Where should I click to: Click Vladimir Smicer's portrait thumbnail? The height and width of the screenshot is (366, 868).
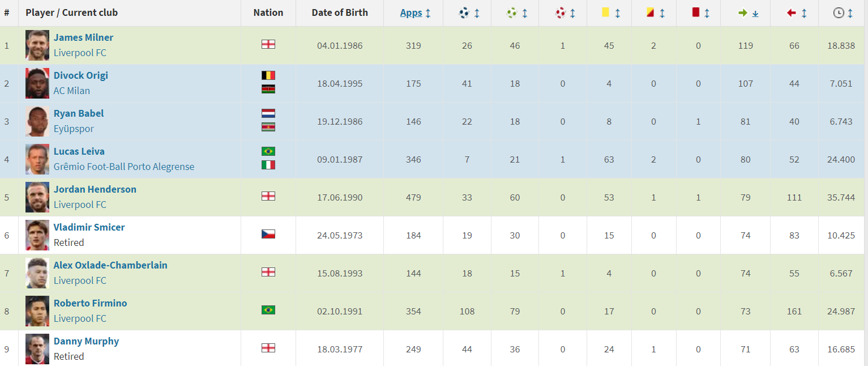coord(37,235)
